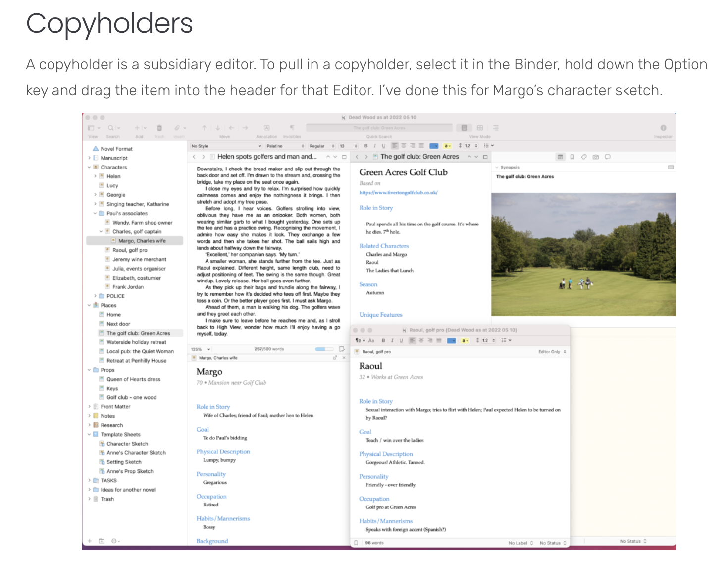Go back in left editor history
The width and height of the screenshot is (728, 562).
[194, 157]
